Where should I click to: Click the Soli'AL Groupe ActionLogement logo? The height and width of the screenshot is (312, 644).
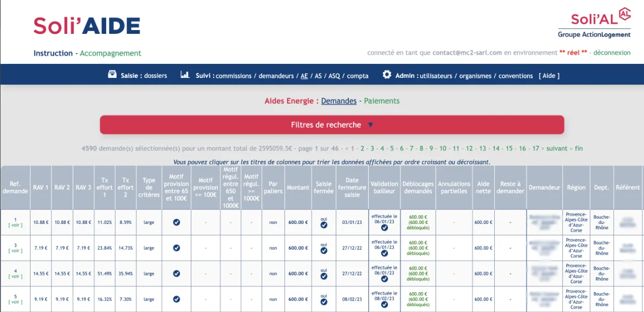click(x=594, y=23)
